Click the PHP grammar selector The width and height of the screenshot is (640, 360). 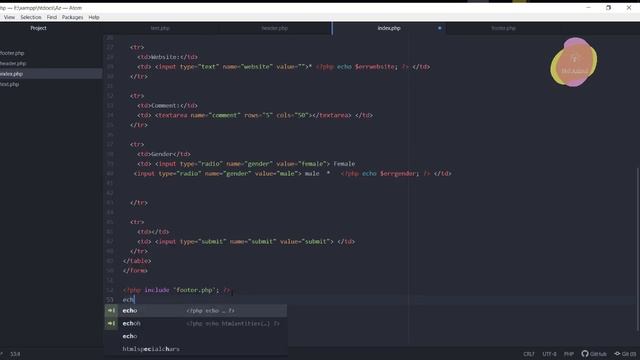pyautogui.click(x=569, y=354)
